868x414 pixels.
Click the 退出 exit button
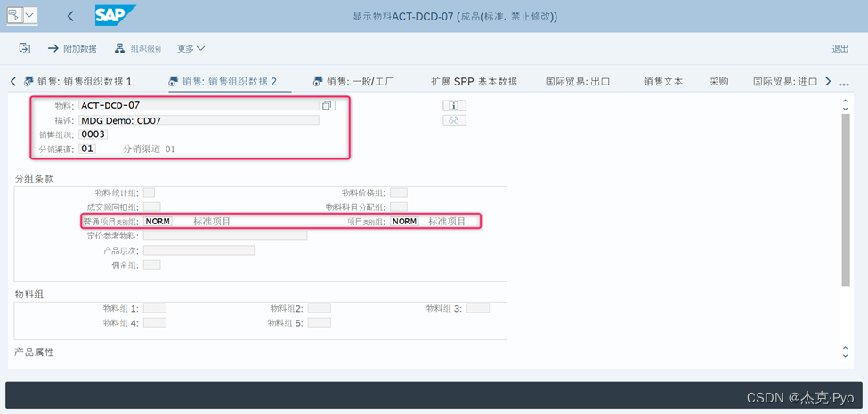[840, 49]
